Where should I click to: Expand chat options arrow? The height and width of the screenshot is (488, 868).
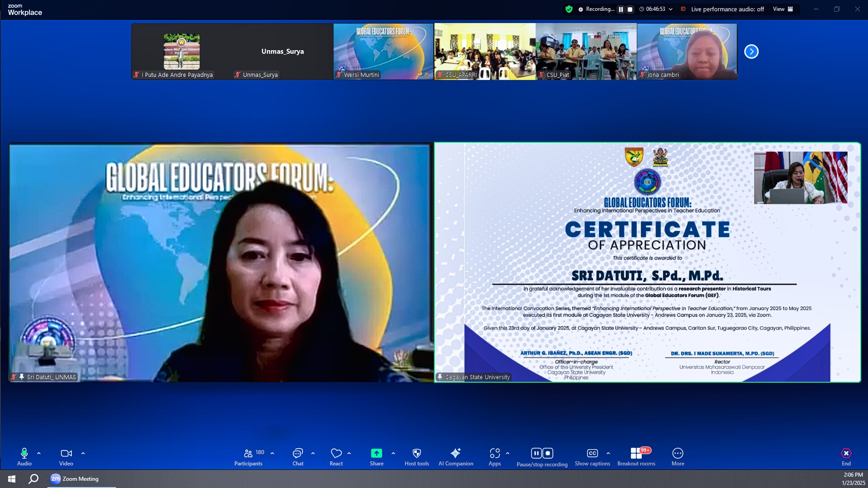(313, 453)
